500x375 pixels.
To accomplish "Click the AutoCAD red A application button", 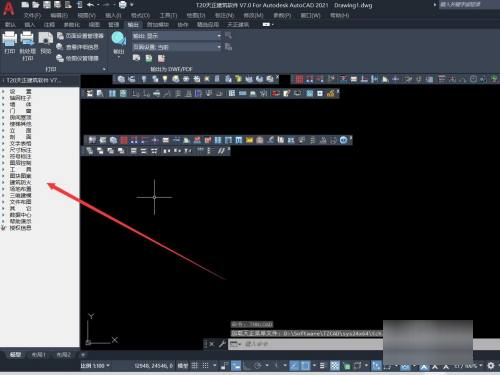I will pyautogui.click(x=8, y=8).
